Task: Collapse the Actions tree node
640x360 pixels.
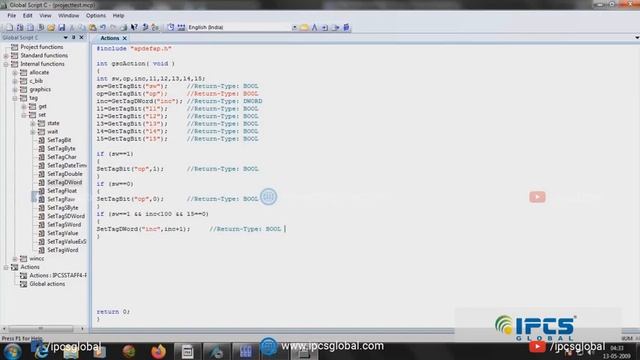Action: point(6,267)
